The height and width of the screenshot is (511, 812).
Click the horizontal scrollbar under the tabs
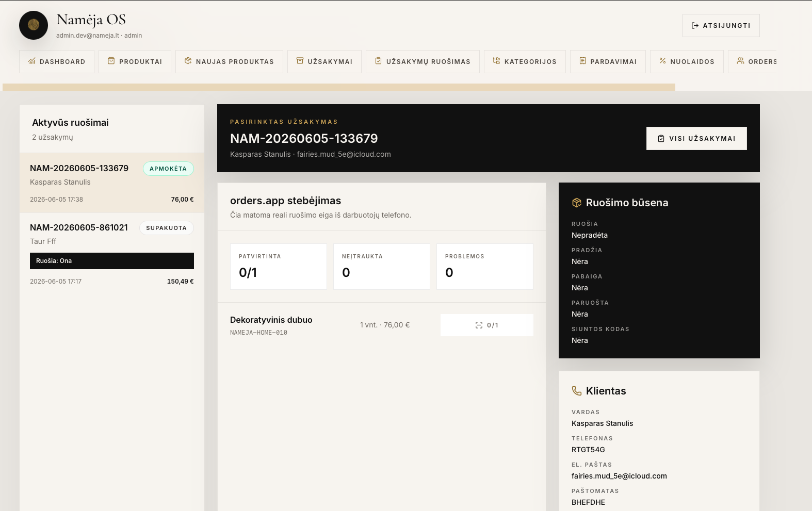(x=339, y=87)
